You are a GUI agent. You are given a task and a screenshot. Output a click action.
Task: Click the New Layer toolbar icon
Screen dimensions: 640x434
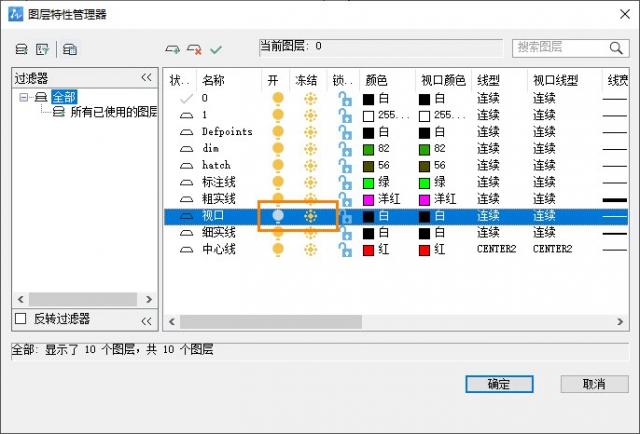coord(173,48)
